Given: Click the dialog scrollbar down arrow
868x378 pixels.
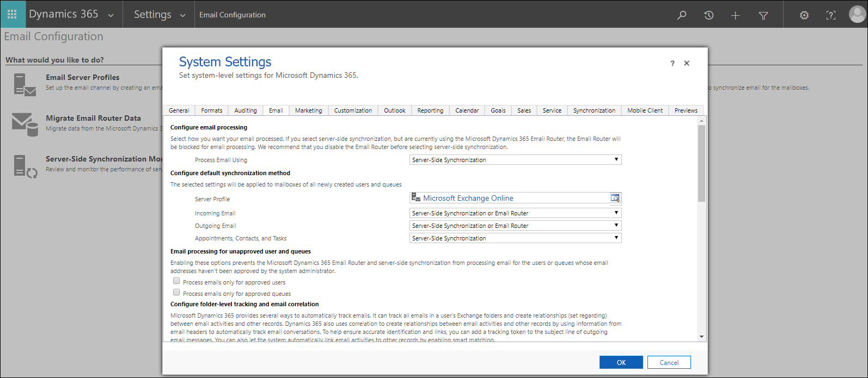Looking at the screenshot, I should click(701, 337).
